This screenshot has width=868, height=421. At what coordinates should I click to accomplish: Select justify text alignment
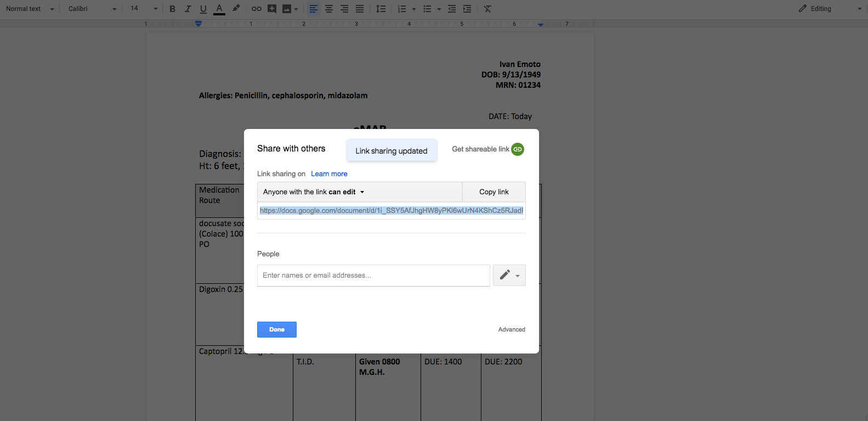pyautogui.click(x=360, y=9)
